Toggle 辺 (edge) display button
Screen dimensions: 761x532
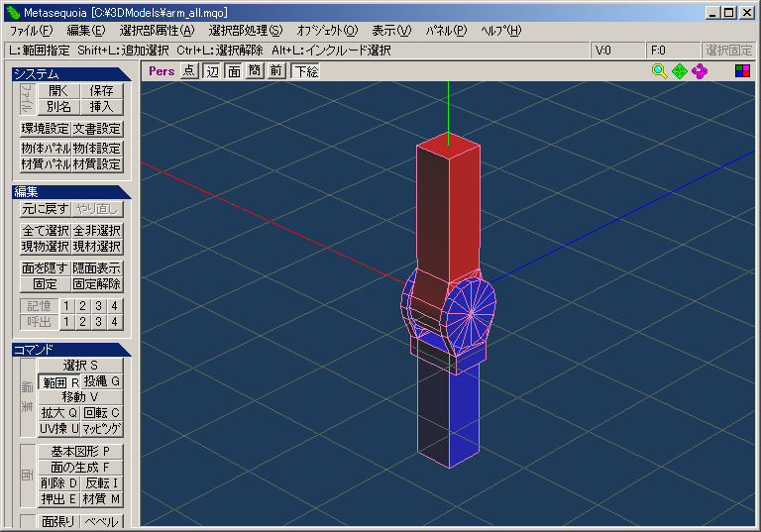point(213,71)
